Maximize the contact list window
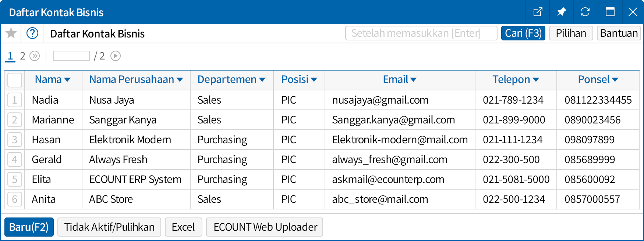Screen dimensions: 644x241 [x=610, y=12]
